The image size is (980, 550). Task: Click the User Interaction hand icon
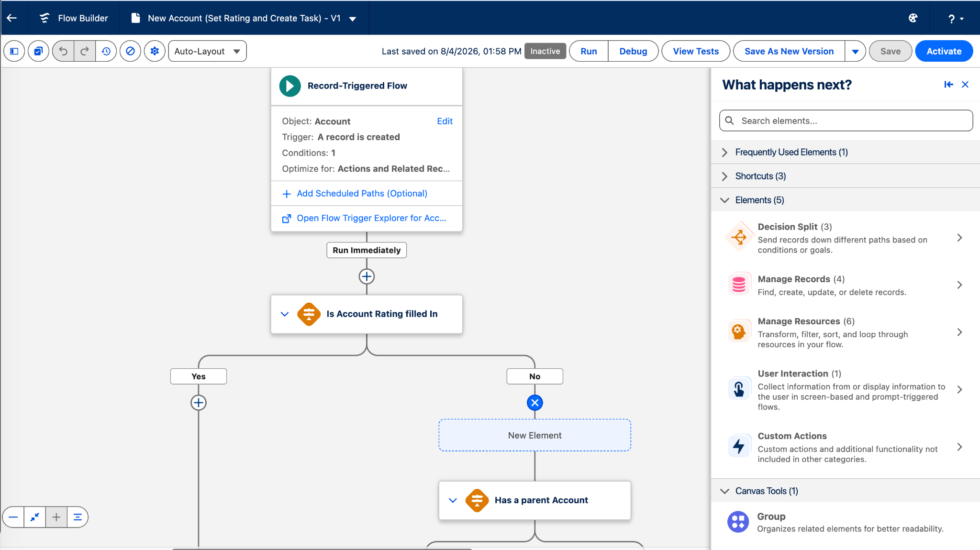click(x=739, y=389)
